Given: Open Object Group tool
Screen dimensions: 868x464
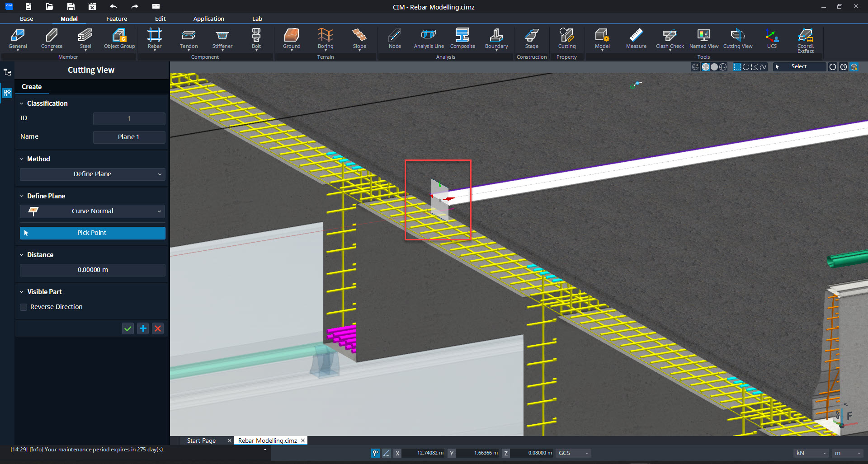Looking at the screenshot, I should pyautogui.click(x=119, y=39).
